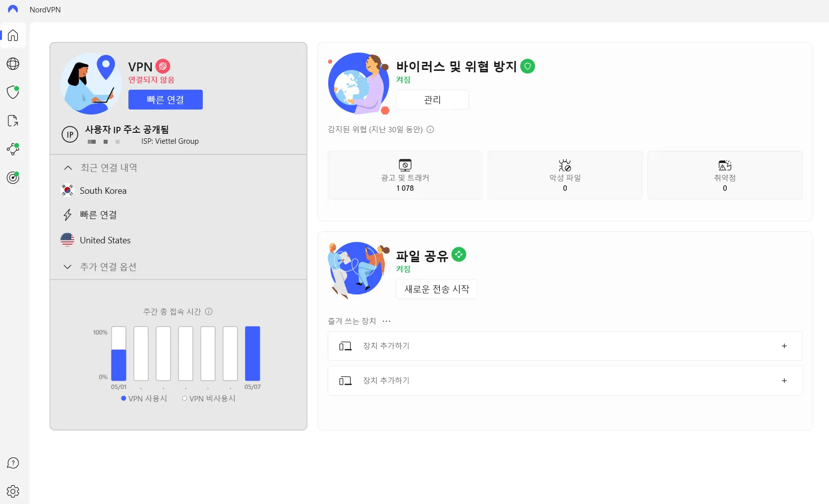Open the file sharing sidebar icon
Screen dimensions: 829x504
click(13, 120)
